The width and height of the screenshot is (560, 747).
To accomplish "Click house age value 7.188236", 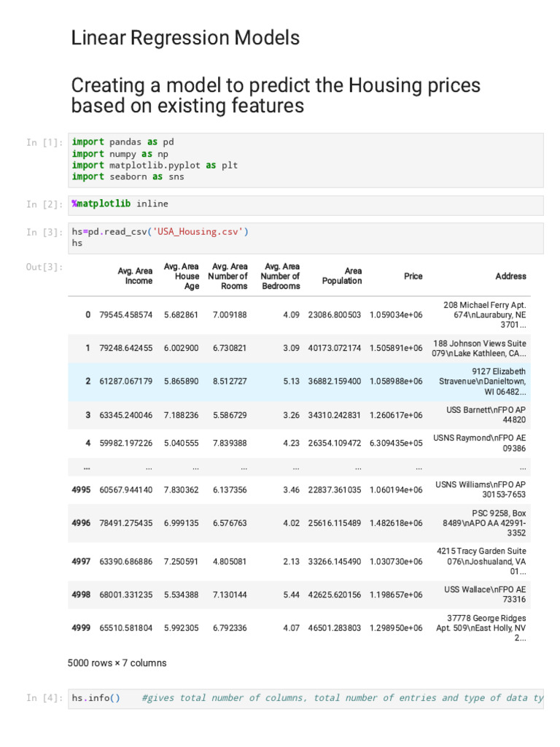I will tap(181, 415).
